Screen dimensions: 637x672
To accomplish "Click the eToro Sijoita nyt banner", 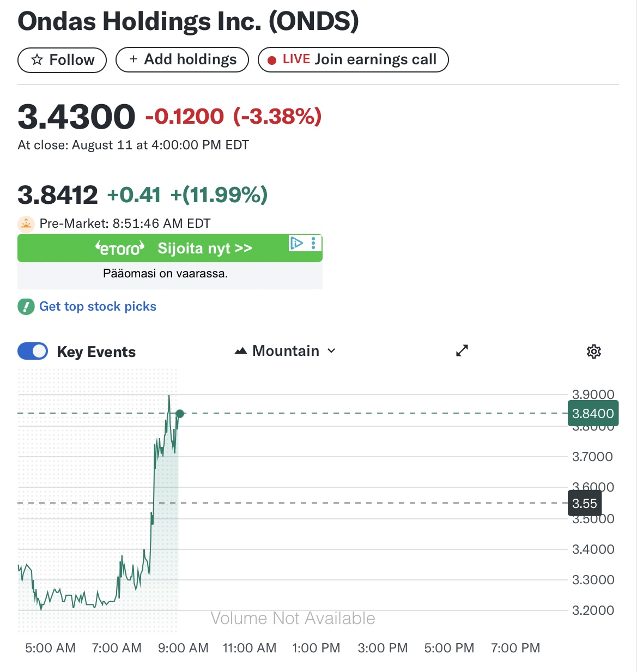I will pyautogui.click(x=173, y=249).
